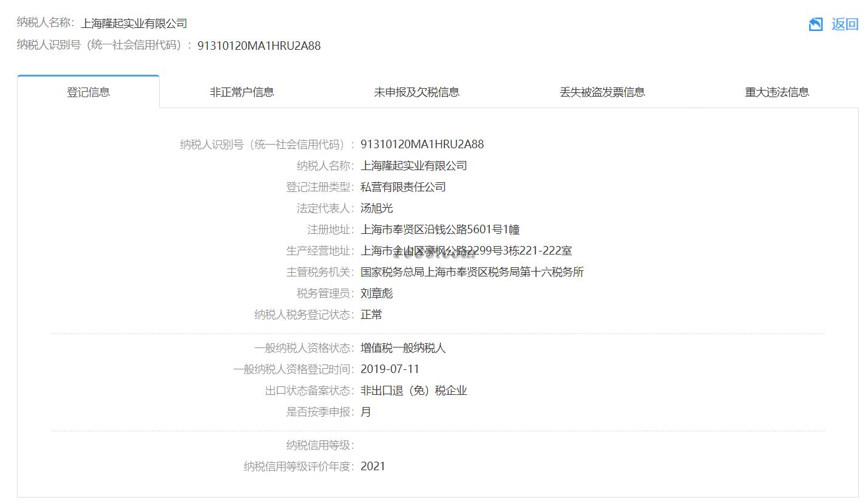Image resolution: width=868 pixels, height=503 pixels.
Task: Go to the 重大违法信息 tab
Action: pyautogui.click(x=777, y=92)
